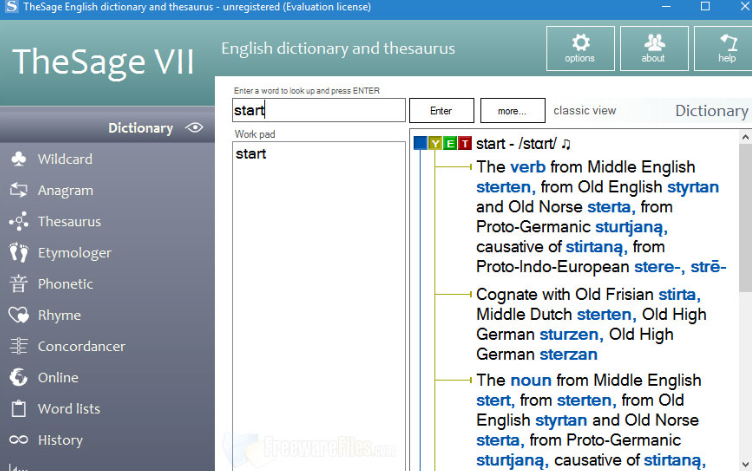752x471 pixels.
Task: Open the about button
Action: coord(654,48)
